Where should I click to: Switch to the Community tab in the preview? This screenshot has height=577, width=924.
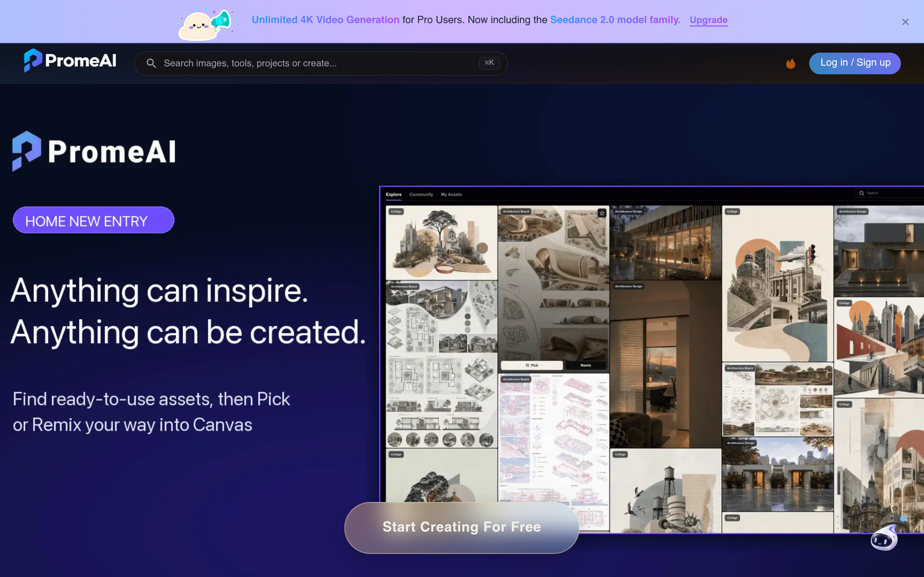pos(421,195)
